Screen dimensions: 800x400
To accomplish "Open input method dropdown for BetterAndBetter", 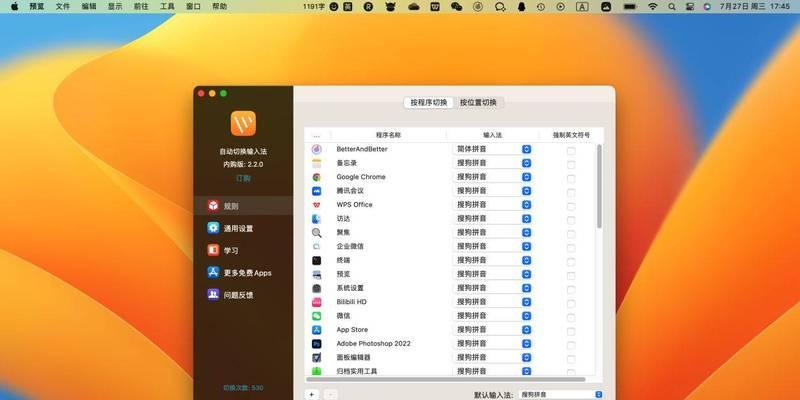I will point(492,149).
